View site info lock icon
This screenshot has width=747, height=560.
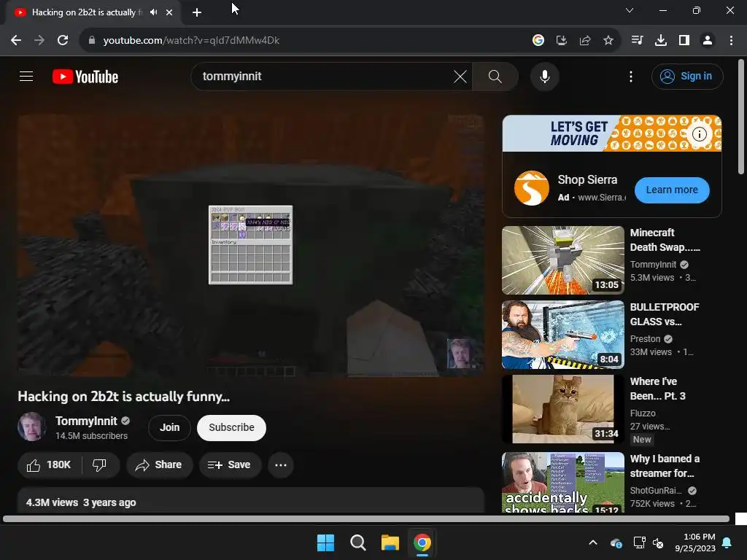pos(92,41)
